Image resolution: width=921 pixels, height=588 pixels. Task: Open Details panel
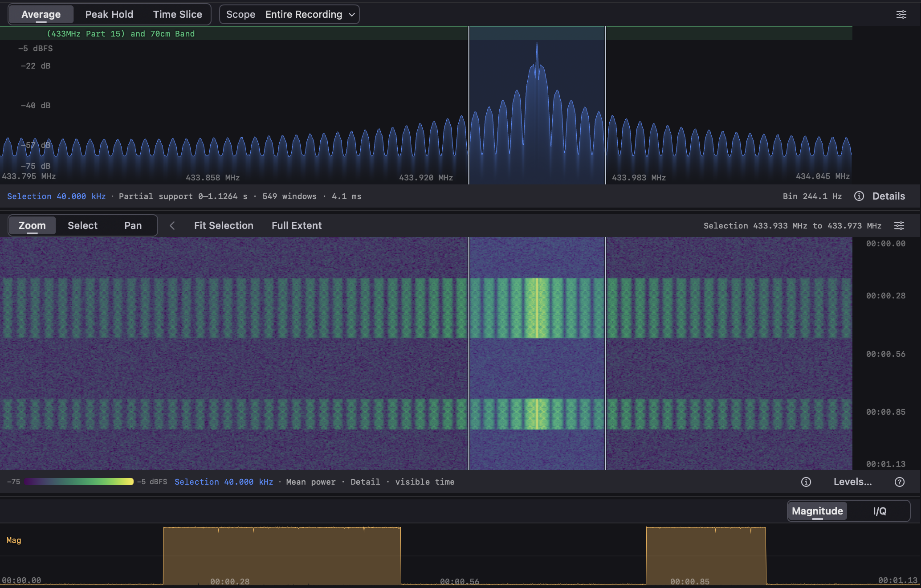tap(888, 196)
